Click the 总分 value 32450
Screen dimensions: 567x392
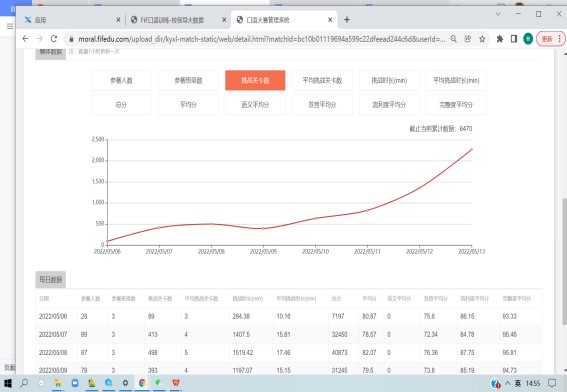pos(340,335)
